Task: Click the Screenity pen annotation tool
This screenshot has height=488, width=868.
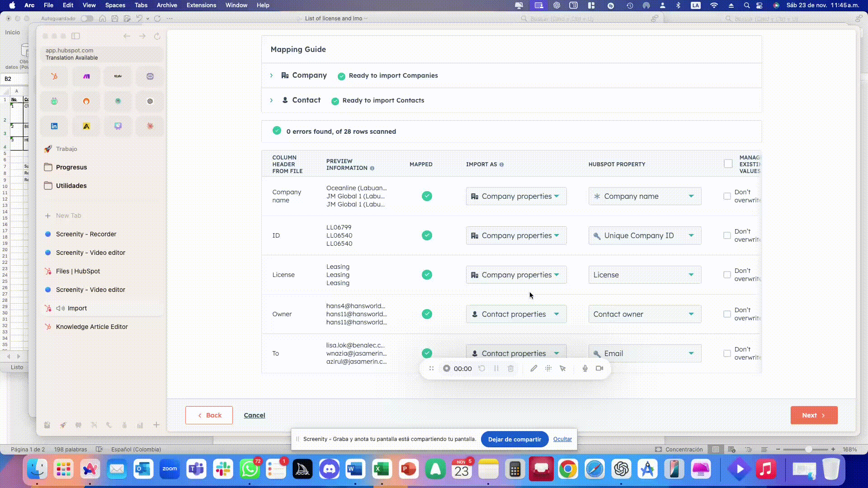Action: click(x=533, y=368)
